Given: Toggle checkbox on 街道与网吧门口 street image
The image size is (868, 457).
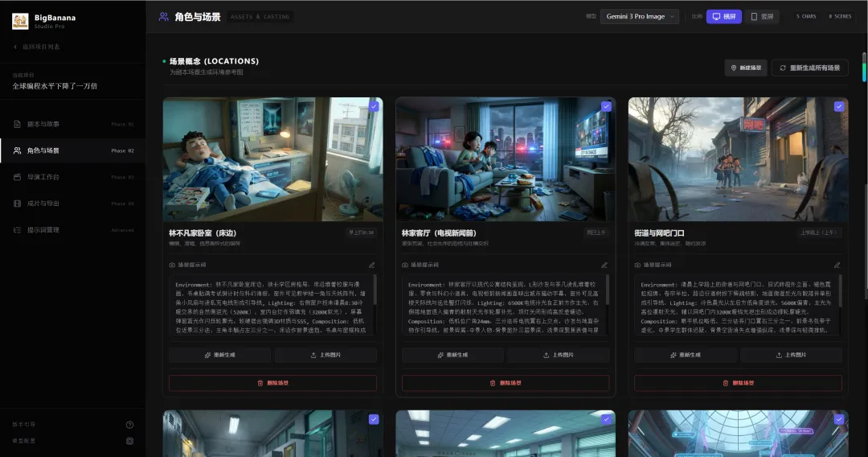Looking at the screenshot, I should click(x=839, y=106).
